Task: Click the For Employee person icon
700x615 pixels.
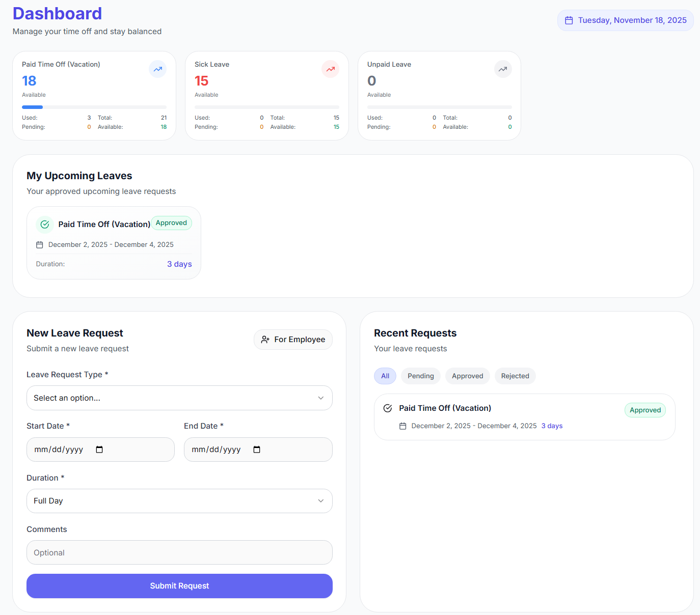Action: pos(265,340)
